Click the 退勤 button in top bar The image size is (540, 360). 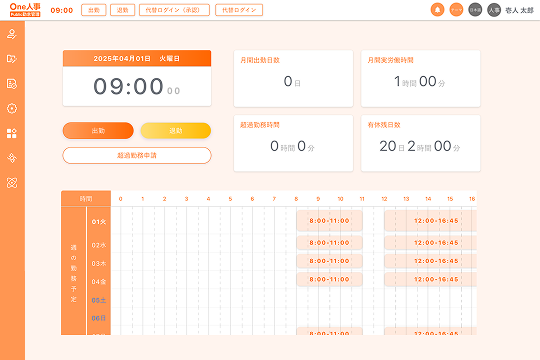pyautogui.click(x=123, y=10)
